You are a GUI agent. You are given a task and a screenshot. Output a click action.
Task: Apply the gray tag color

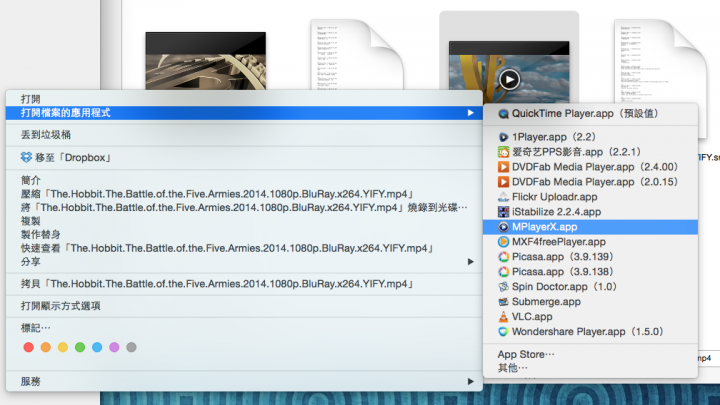pyautogui.click(x=131, y=347)
